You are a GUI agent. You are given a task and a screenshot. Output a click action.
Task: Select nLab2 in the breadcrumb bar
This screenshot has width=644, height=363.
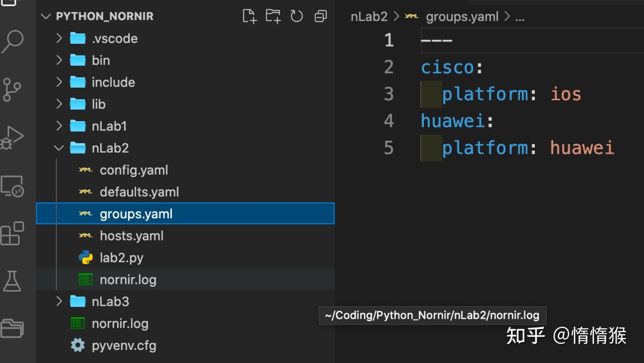369,17
